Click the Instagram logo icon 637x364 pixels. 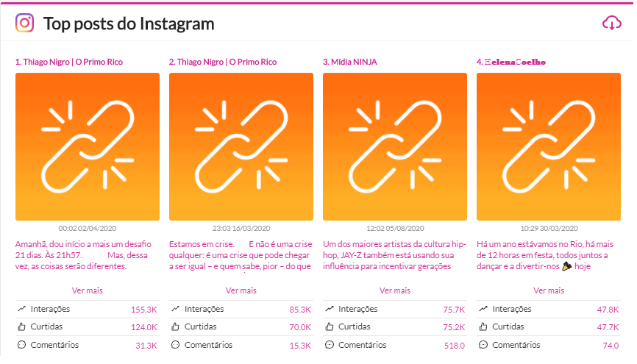[x=25, y=24]
